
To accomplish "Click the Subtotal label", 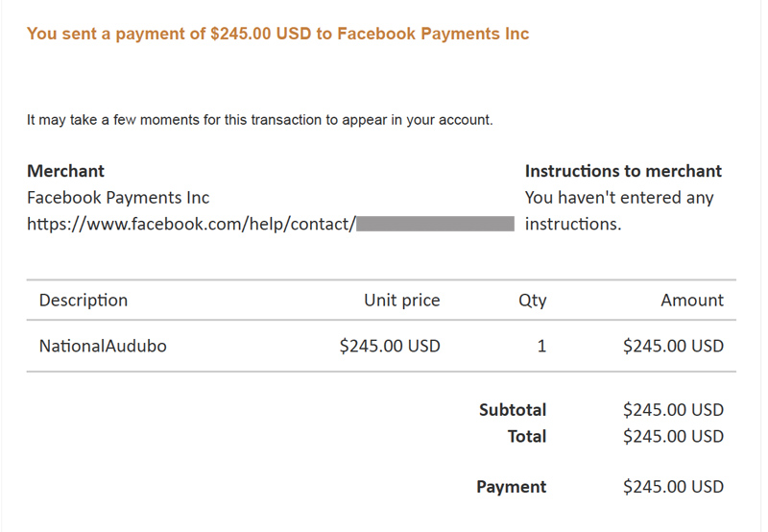I will coord(513,410).
